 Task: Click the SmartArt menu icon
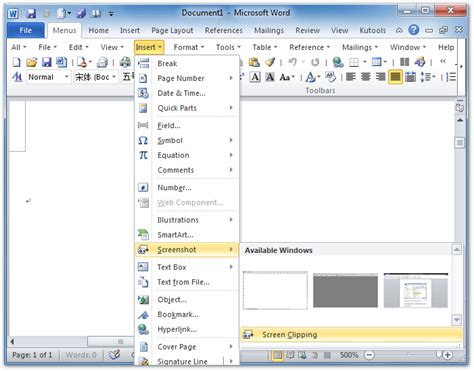click(x=143, y=235)
